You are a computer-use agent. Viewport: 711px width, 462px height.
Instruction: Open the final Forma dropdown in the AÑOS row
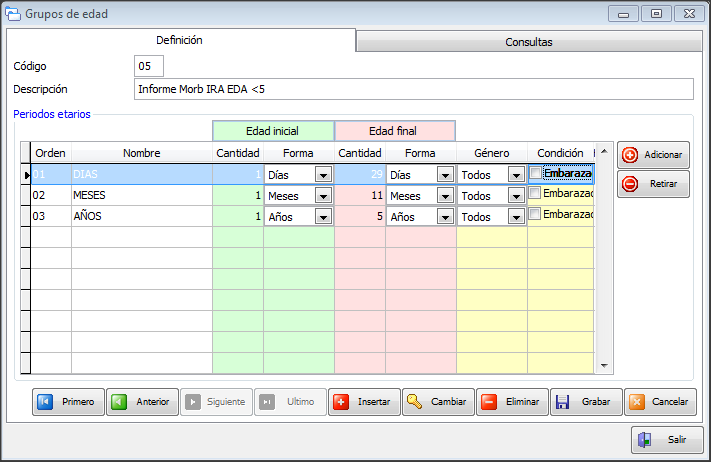click(445, 217)
